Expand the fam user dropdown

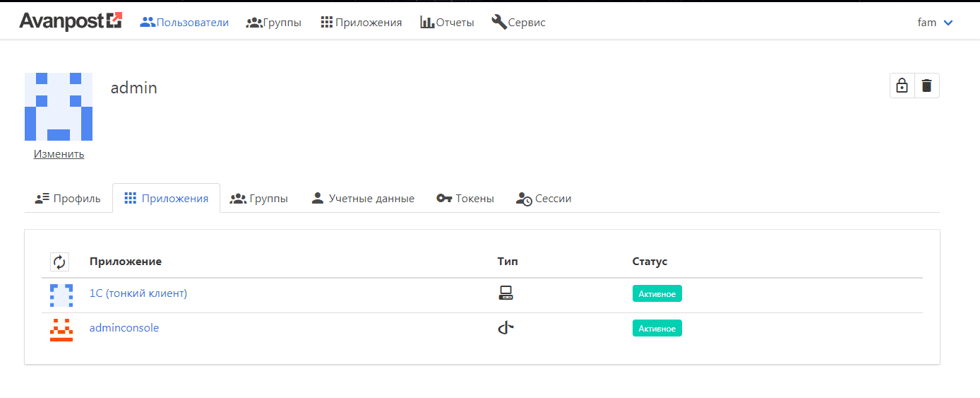(936, 23)
